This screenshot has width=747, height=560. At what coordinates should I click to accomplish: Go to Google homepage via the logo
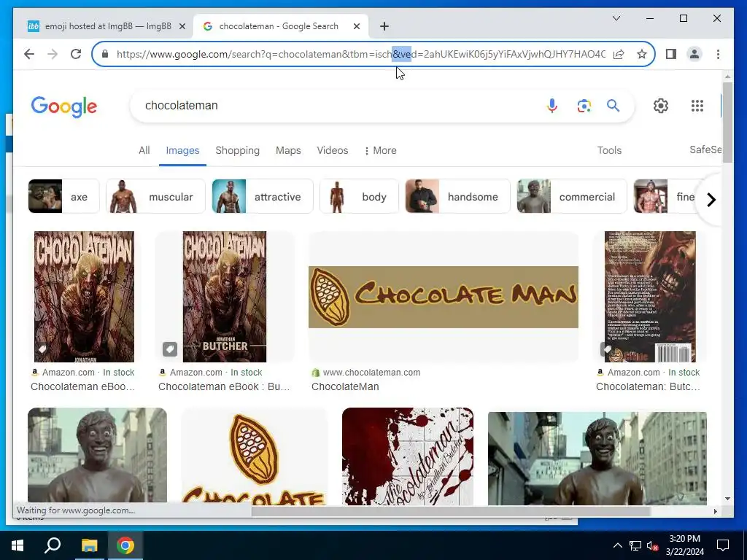(64, 106)
